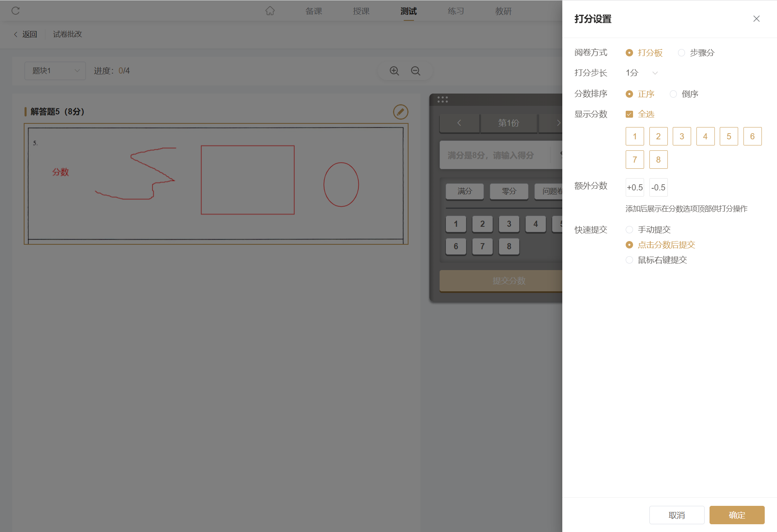Open the 打分步长 1分 dropdown
Image resolution: width=777 pixels, height=532 pixels.
tap(642, 73)
